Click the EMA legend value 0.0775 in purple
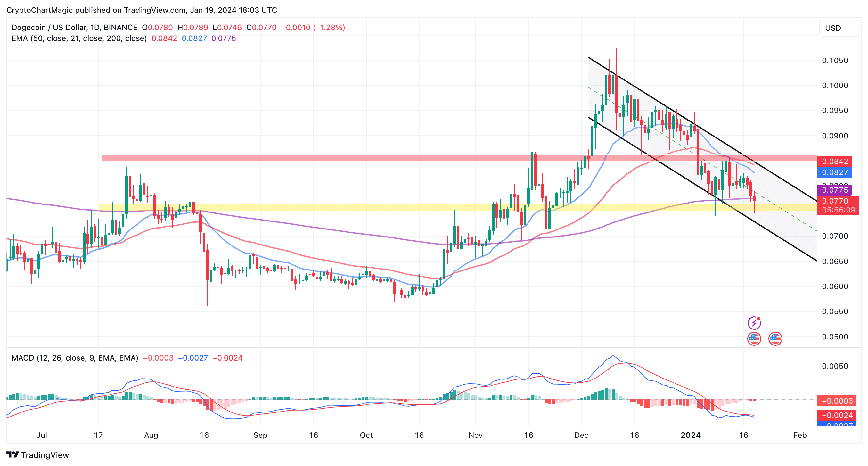The image size is (868, 466). pyautogui.click(x=223, y=38)
